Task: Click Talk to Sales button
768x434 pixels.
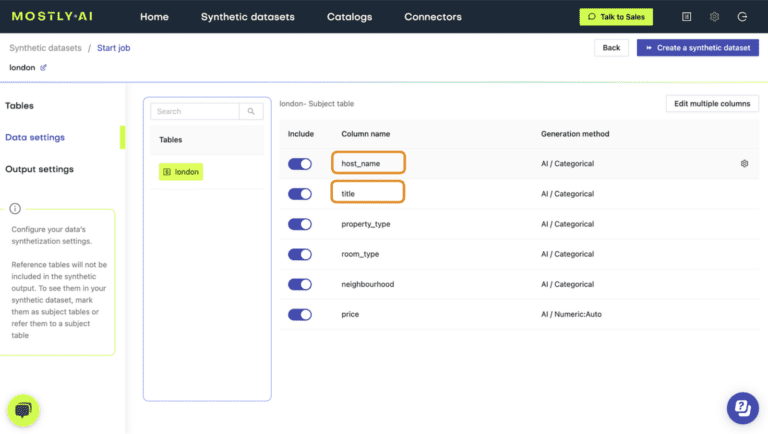Action: pos(616,17)
